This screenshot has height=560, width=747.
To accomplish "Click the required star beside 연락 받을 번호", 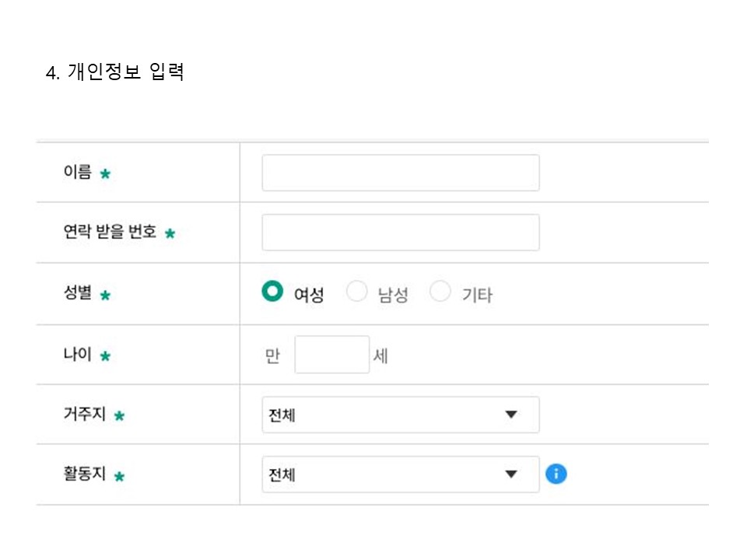I will 170,233.
